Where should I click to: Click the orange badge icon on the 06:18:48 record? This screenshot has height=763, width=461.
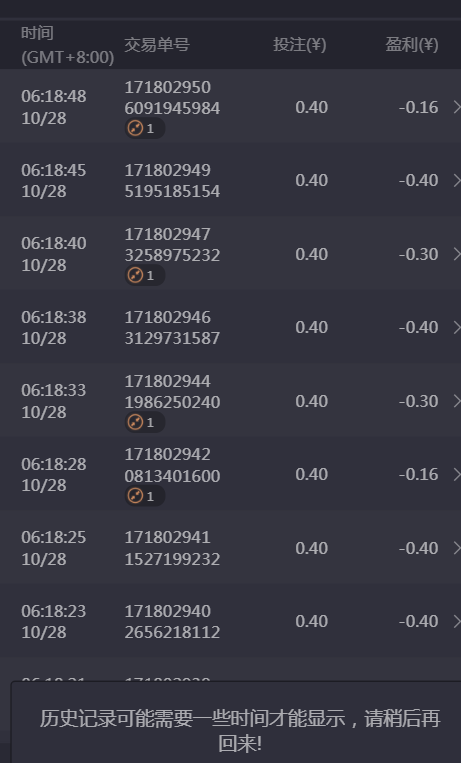click(135, 128)
